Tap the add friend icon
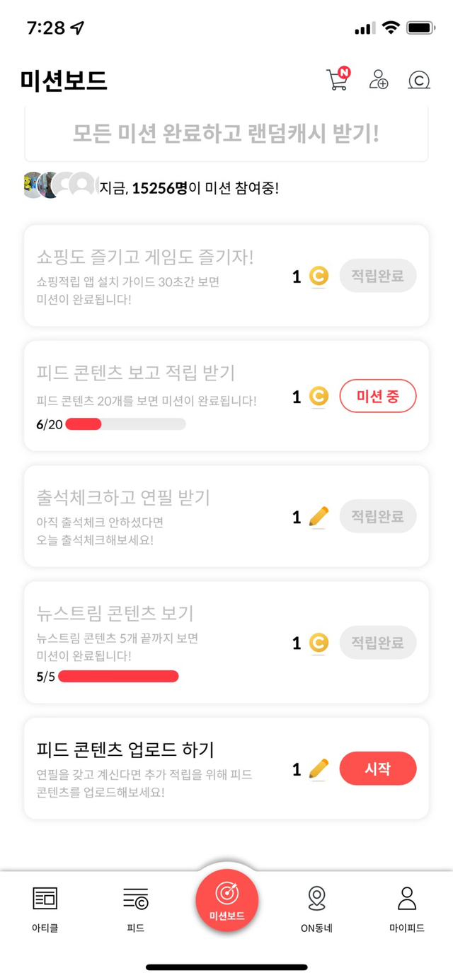The height and width of the screenshot is (980, 453). 379,80
